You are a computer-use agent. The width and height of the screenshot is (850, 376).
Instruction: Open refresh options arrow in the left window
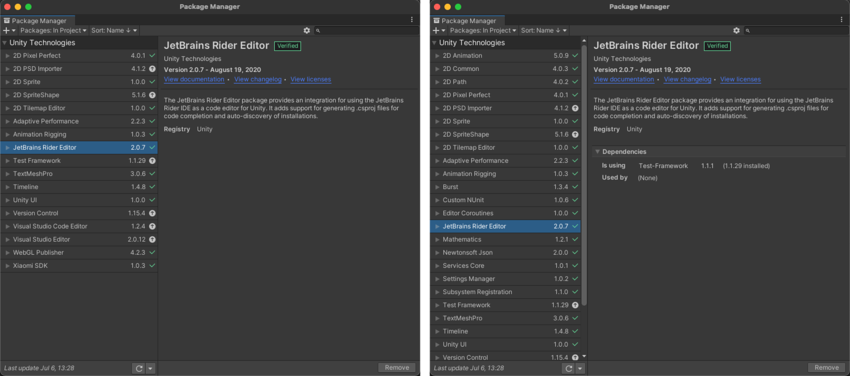click(151, 368)
